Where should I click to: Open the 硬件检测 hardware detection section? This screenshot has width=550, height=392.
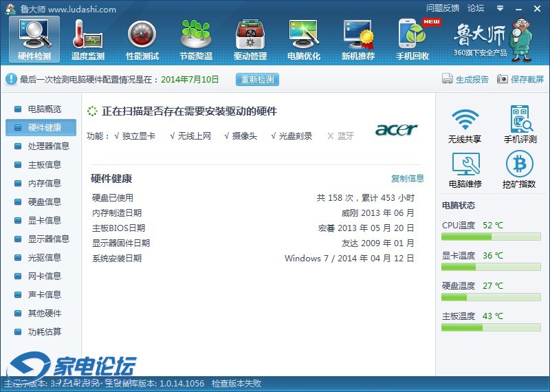[x=34, y=39]
